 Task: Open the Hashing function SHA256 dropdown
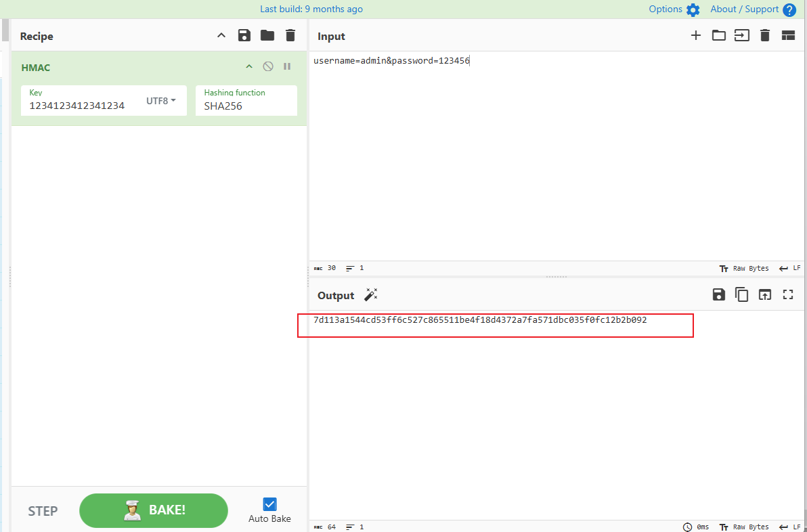[246, 101]
